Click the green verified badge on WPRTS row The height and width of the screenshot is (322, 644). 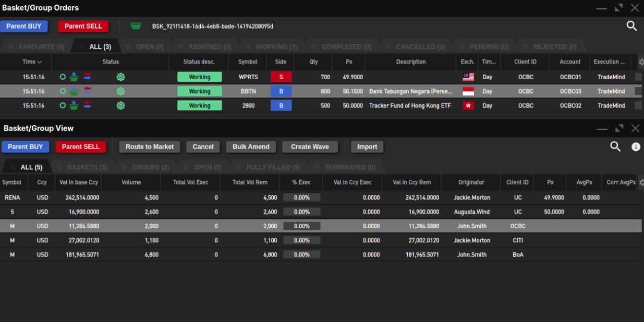(120, 77)
